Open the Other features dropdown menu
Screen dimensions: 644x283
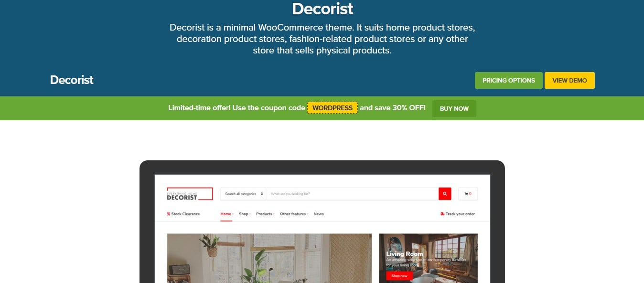point(294,214)
